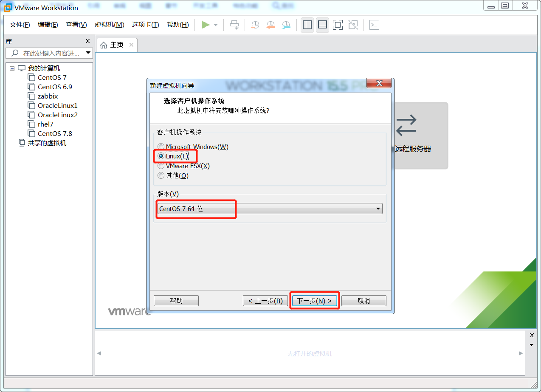
Task: Click the right arrow of thumbnail bar
Action: click(521, 353)
